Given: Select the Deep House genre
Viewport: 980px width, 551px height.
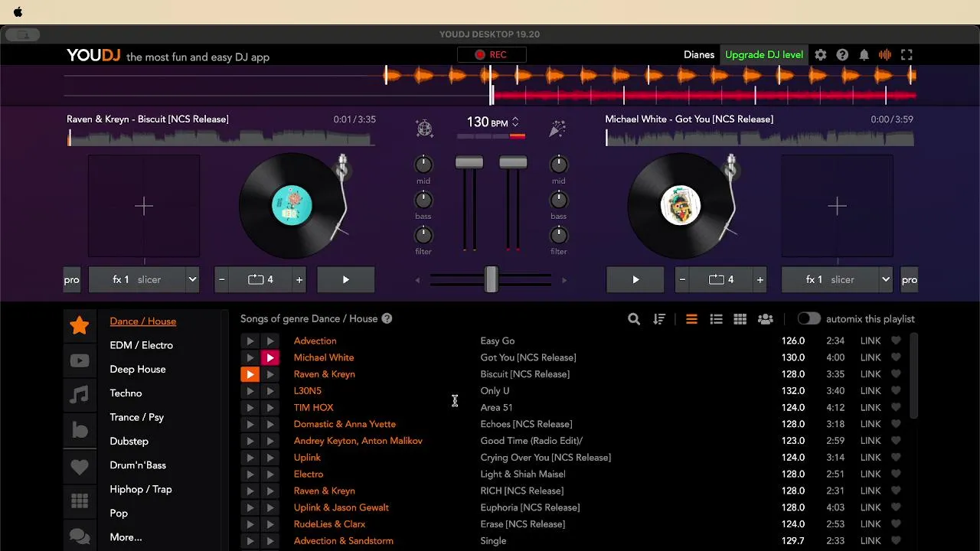Looking at the screenshot, I should click(138, 369).
